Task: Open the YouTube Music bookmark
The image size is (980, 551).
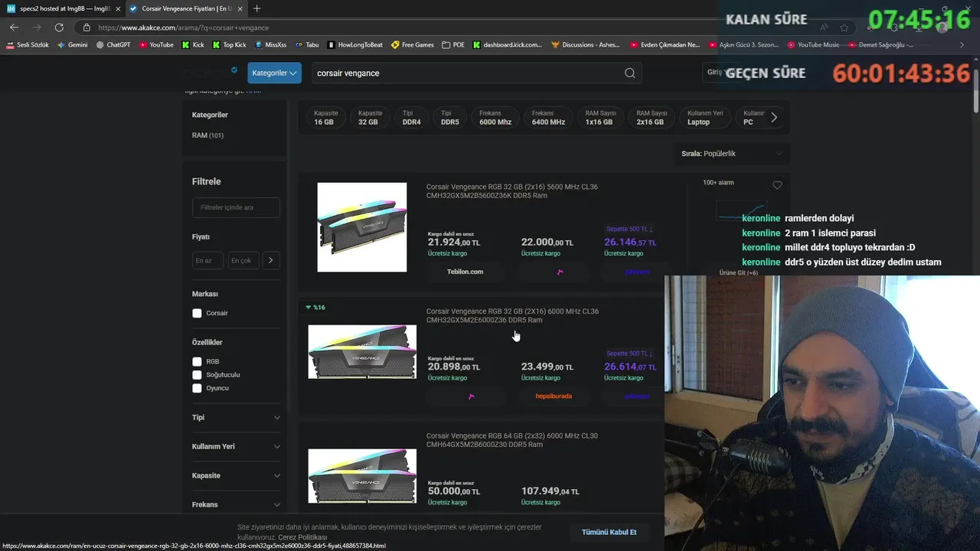Action: click(813, 45)
